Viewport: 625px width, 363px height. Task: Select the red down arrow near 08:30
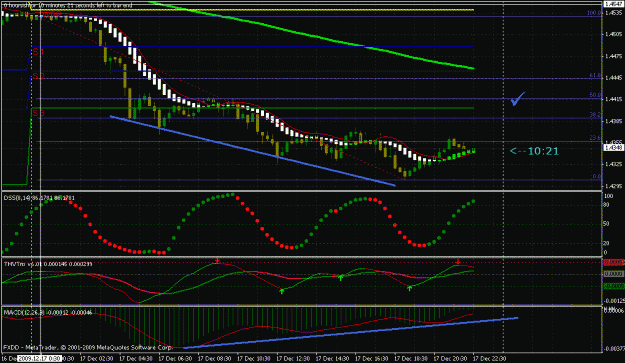pyautogui.click(x=217, y=261)
